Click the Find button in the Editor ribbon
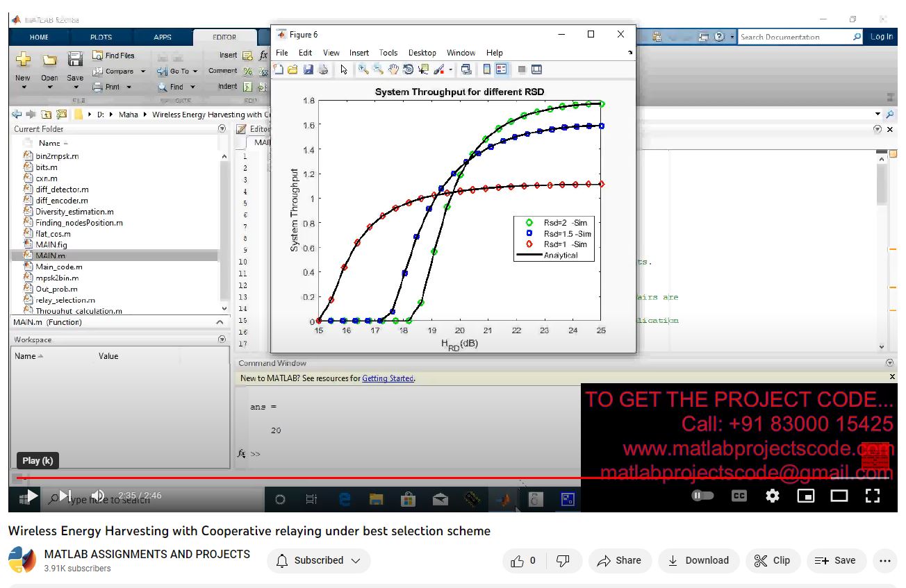 (x=171, y=87)
